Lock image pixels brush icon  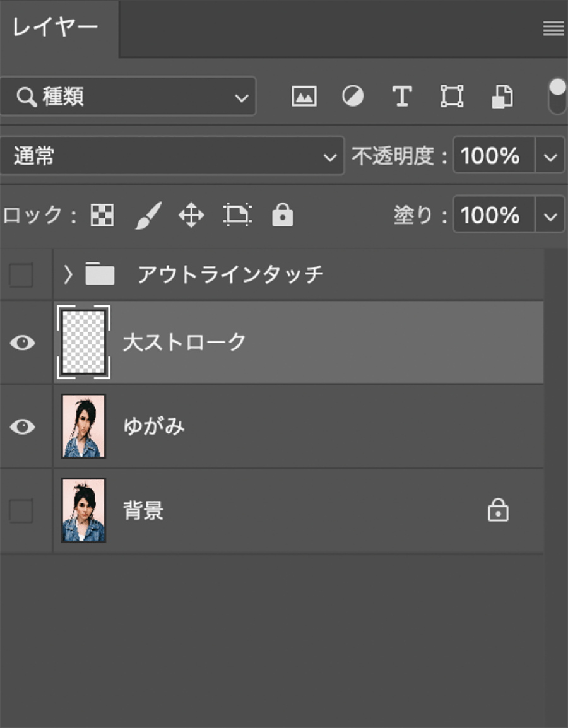pos(149,216)
